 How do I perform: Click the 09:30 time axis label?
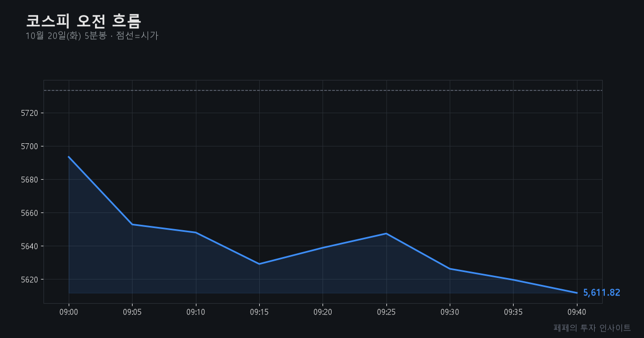(450, 312)
